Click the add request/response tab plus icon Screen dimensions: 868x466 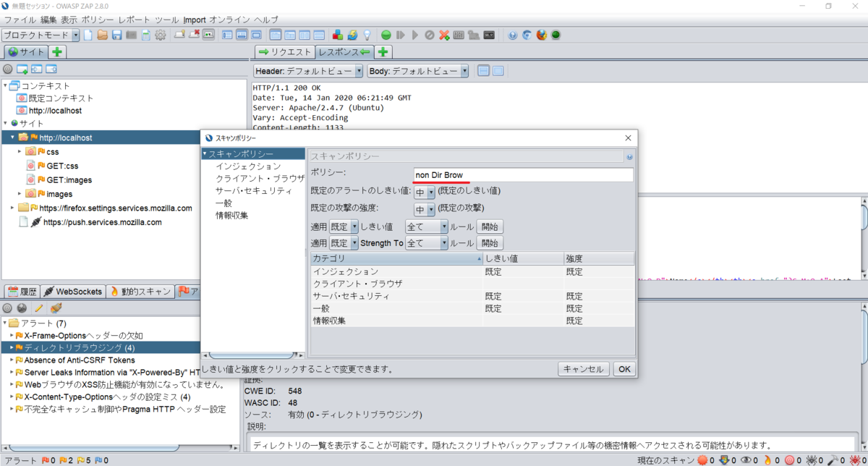(x=383, y=52)
